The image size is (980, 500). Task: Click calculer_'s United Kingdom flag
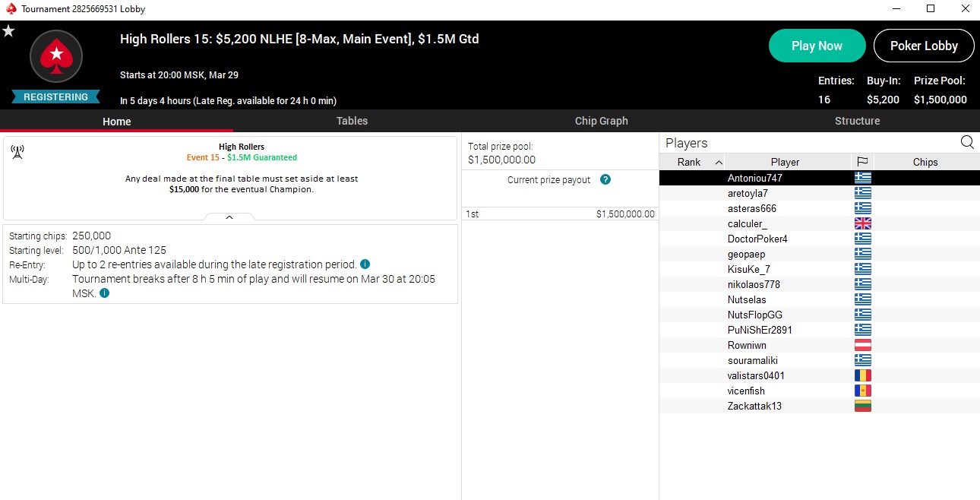pos(862,223)
